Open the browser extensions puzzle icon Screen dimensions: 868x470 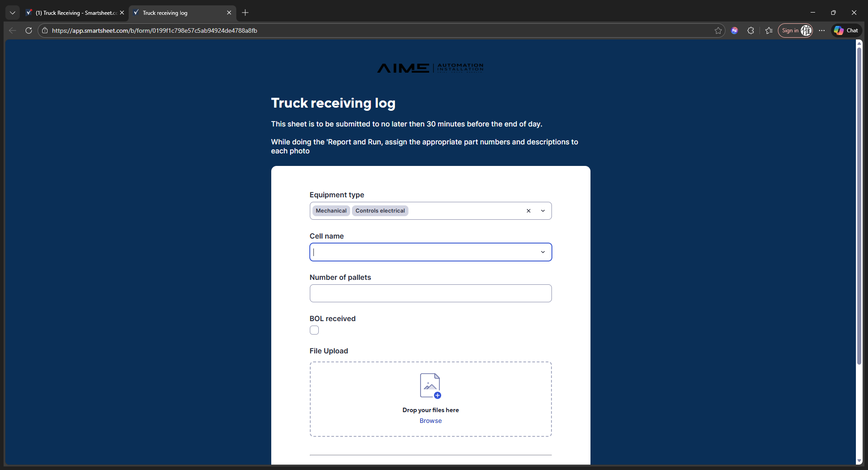point(751,30)
